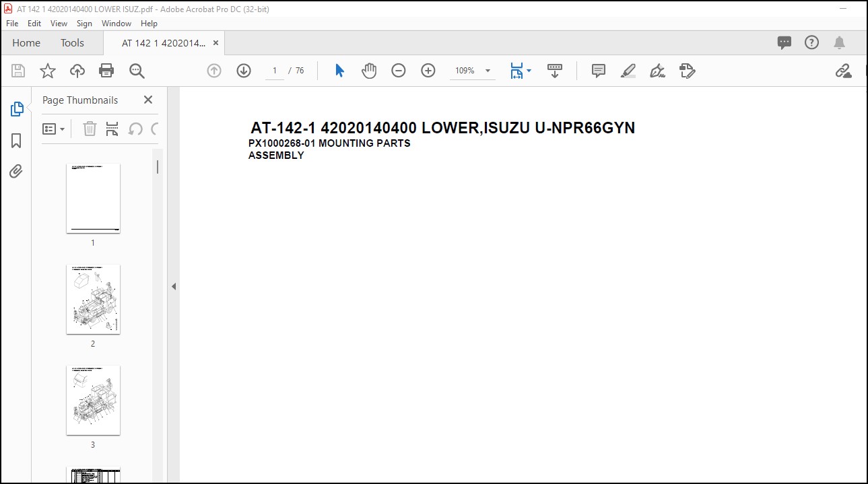Open the Find text magnifier tool
Viewport: 868px width, 484px height.
tap(137, 71)
